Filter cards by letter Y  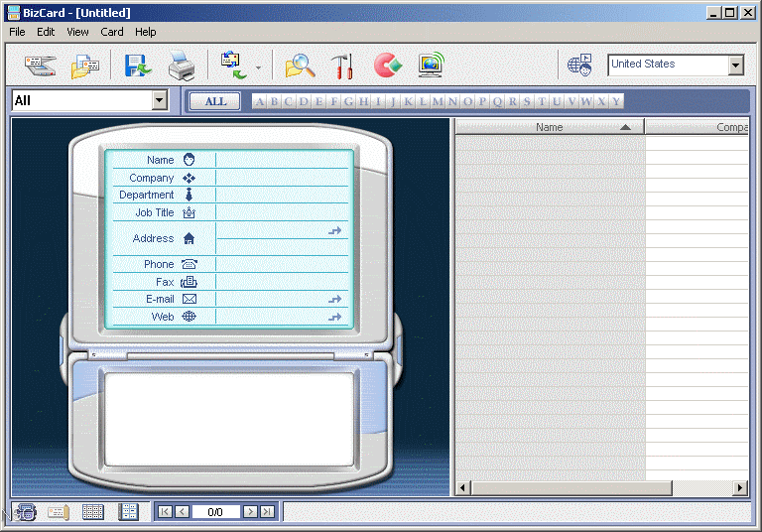(616, 101)
